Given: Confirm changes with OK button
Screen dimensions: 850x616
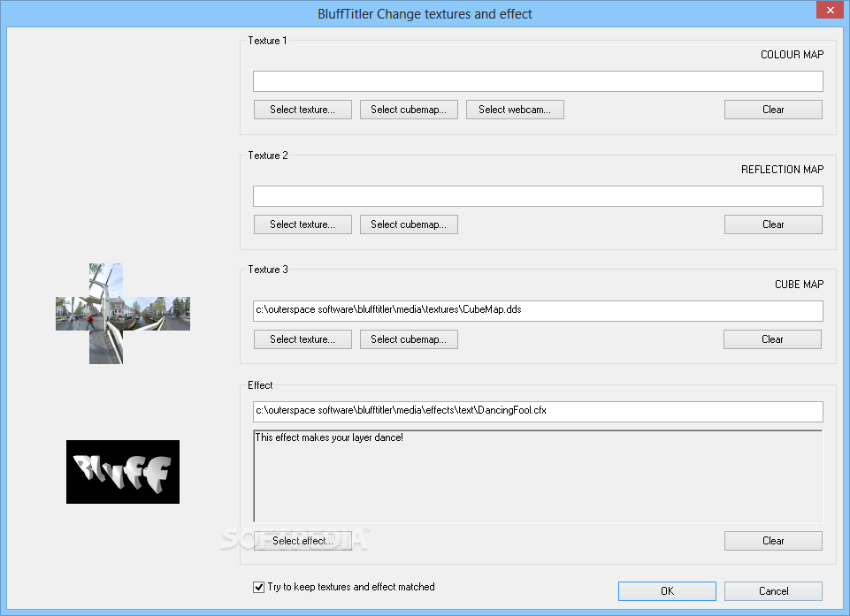Looking at the screenshot, I should [667, 591].
